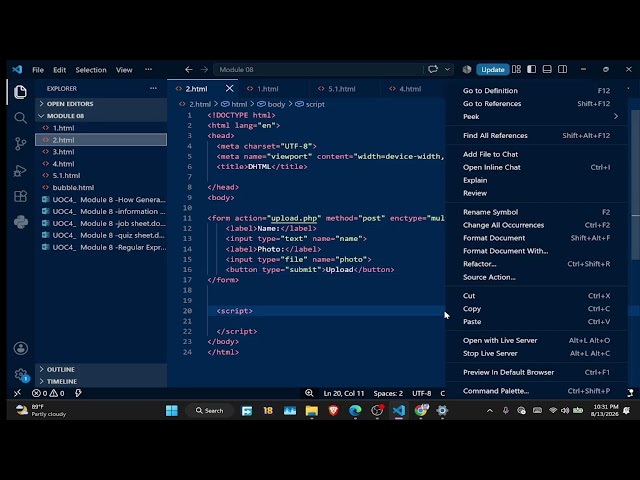Choose Format Document from context menu

536,238
